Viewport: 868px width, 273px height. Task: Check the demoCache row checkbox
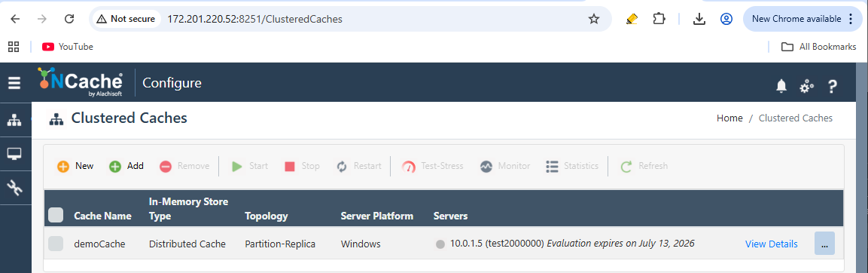[56, 244]
